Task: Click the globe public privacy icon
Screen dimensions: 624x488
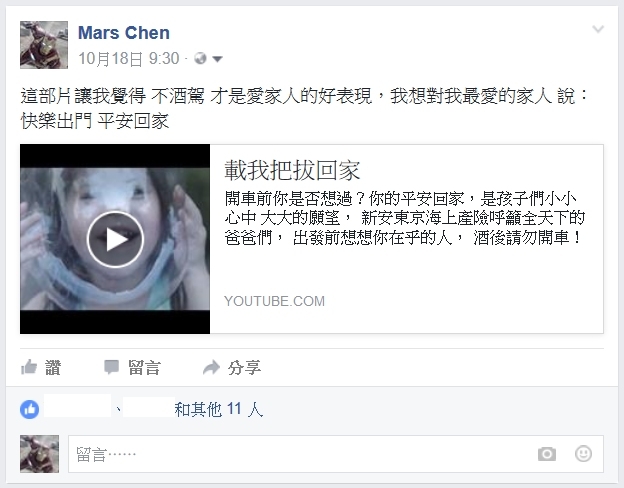Action: click(x=200, y=59)
